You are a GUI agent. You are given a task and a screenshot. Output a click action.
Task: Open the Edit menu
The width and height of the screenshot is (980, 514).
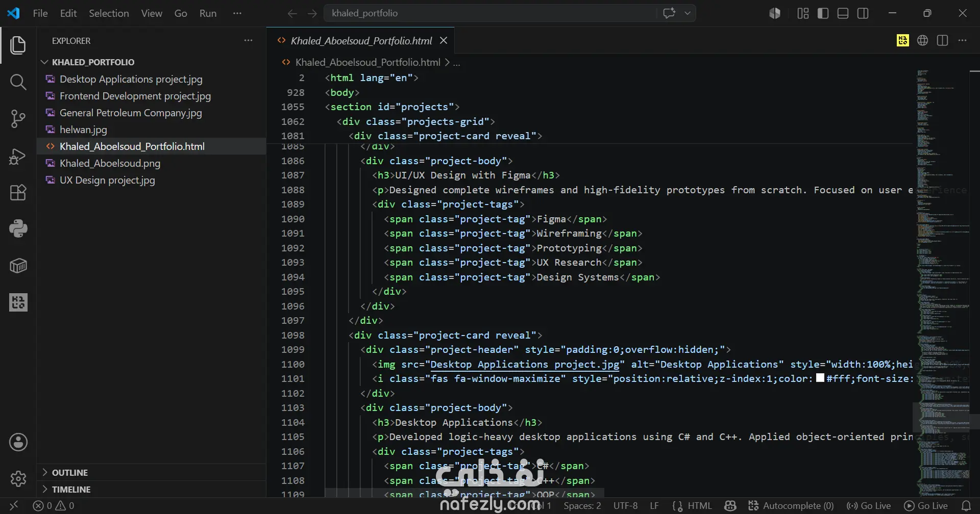tap(68, 13)
